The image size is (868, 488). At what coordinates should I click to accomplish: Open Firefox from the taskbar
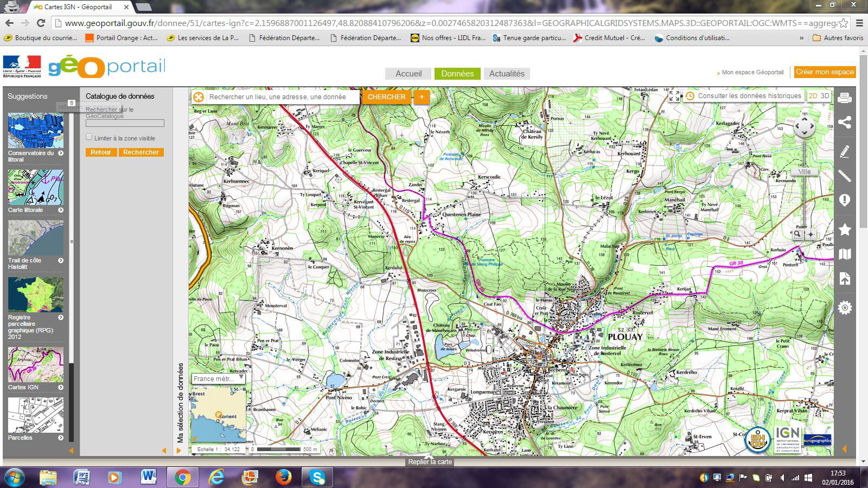point(283,477)
